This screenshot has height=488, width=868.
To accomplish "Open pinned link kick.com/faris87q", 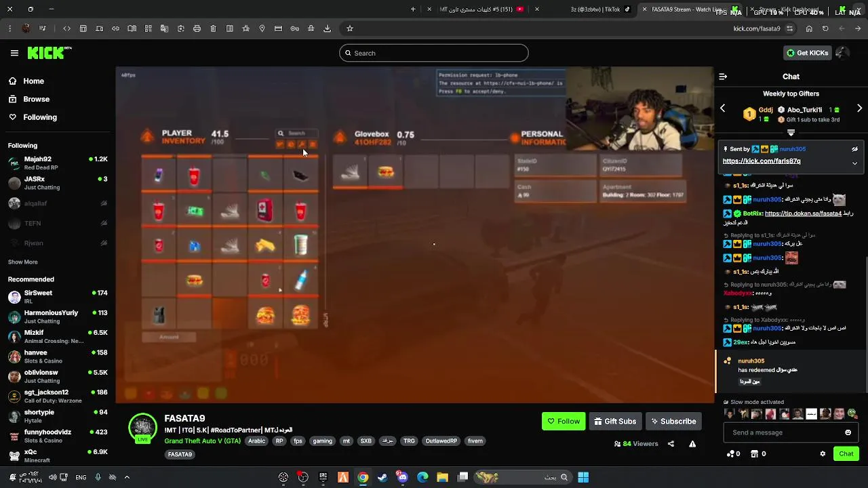I will click(762, 161).
